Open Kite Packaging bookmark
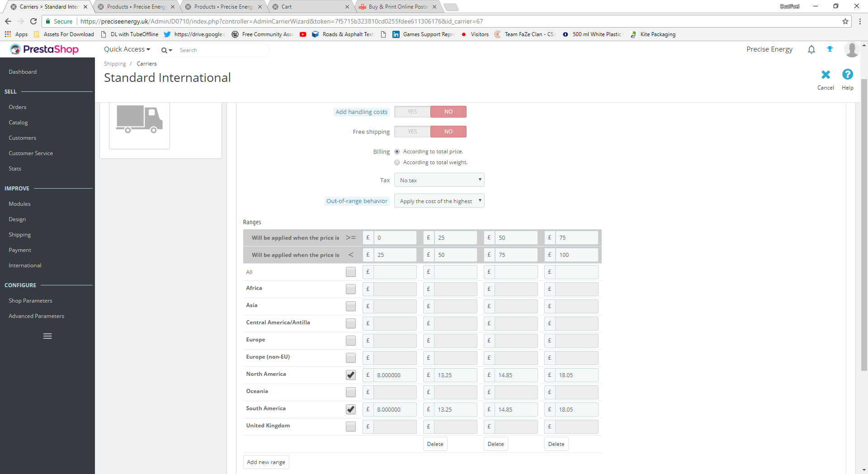868x474 pixels. 653,34
